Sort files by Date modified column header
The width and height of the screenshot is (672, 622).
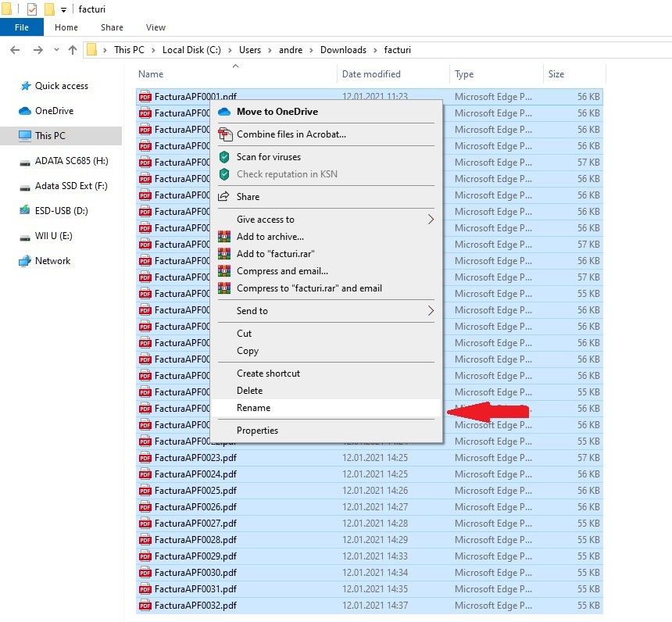coord(371,74)
